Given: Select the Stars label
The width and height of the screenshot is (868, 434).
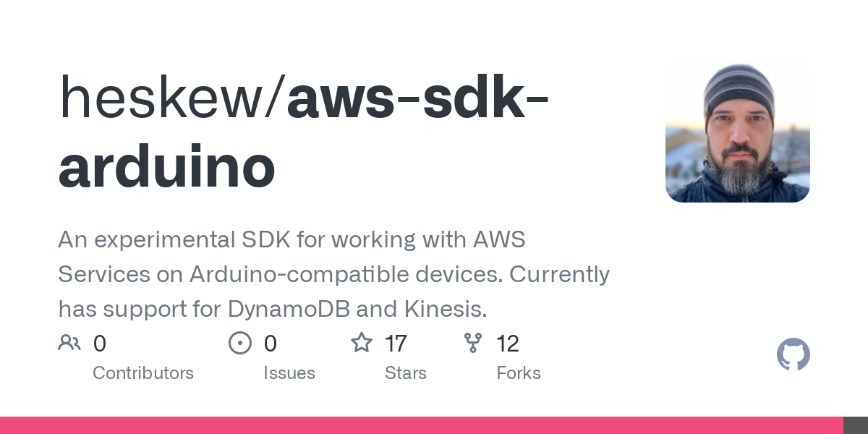Looking at the screenshot, I should click(406, 373).
